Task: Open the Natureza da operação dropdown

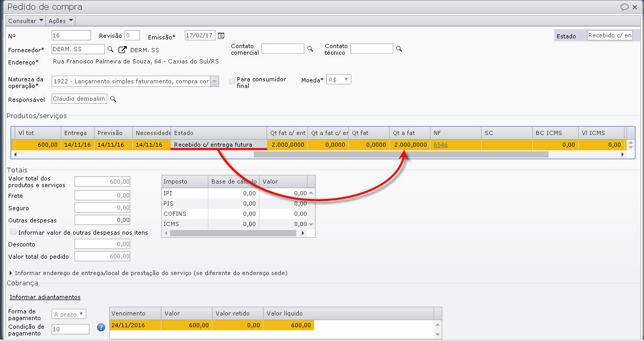Action: click(x=214, y=81)
